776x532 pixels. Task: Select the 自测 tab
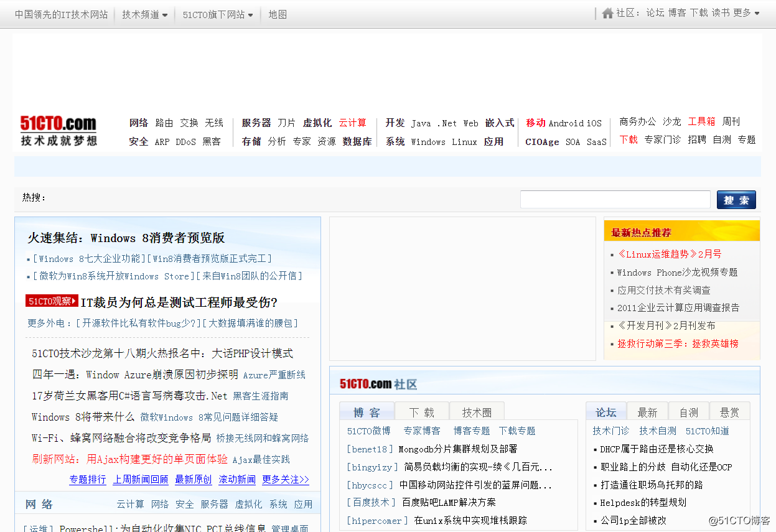[689, 412]
